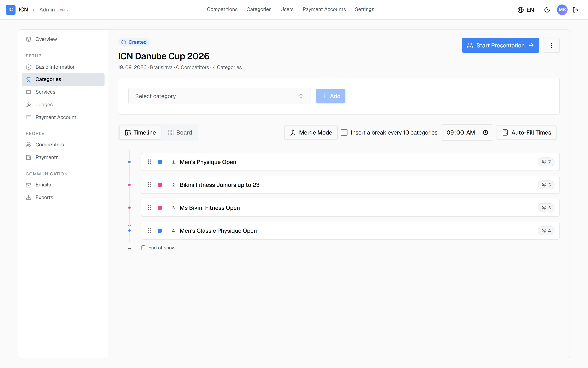This screenshot has width=588, height=368.
Task: Select Categories in sidebar
Action: click(63, 79)
